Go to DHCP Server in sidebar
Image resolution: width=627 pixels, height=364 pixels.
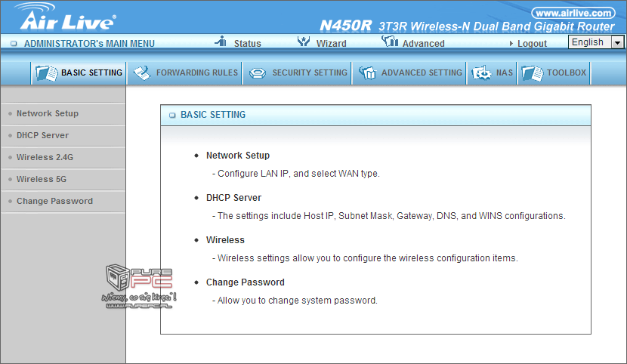pyautogui.click(x=42, y=135)
